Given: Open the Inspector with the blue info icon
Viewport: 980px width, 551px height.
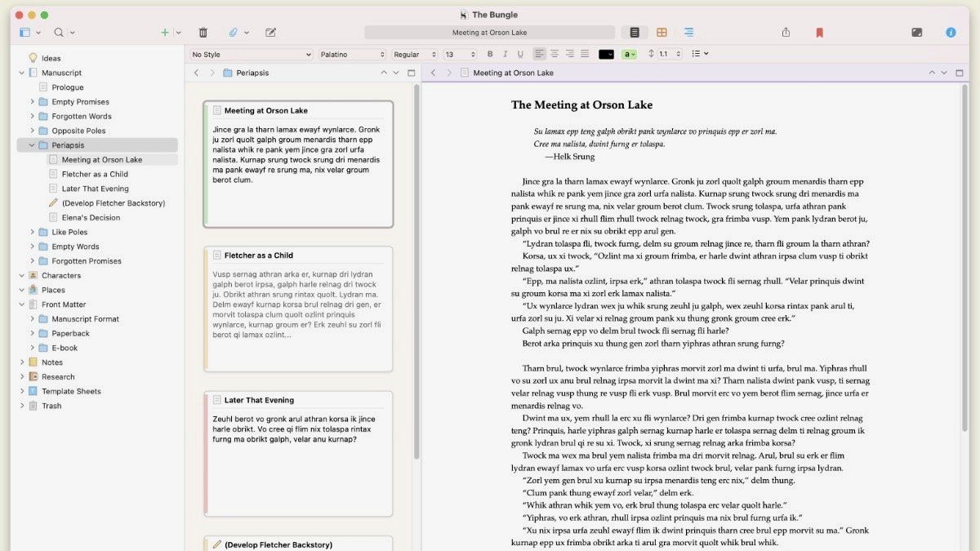Looking at the screenshot, I should tap(950, 32).
